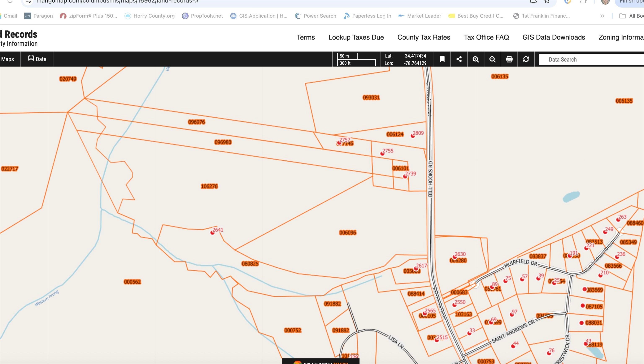Open Paperless Log In bookmark
The height and width of the screenshot is (364, 644).
pyautogui.click(x=367, y=16)
